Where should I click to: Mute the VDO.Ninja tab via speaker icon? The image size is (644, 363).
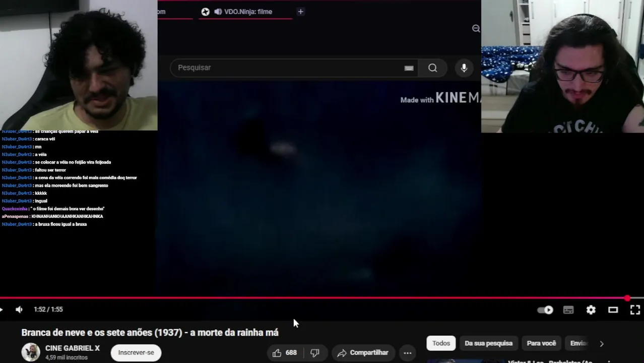click(218, 12)
